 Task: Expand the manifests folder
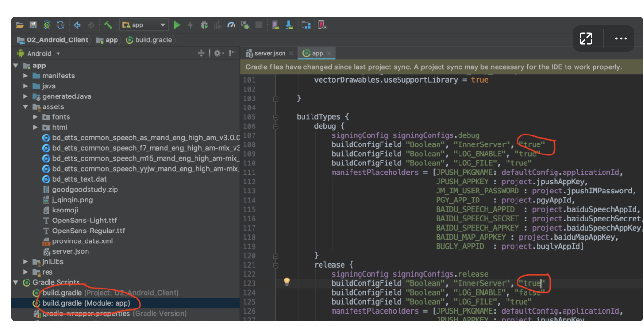[x=26, y=76]
